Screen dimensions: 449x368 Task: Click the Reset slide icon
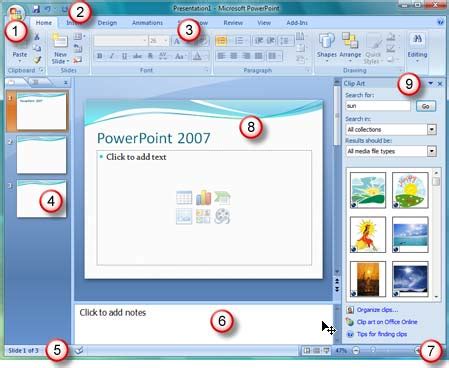[78, 49]
